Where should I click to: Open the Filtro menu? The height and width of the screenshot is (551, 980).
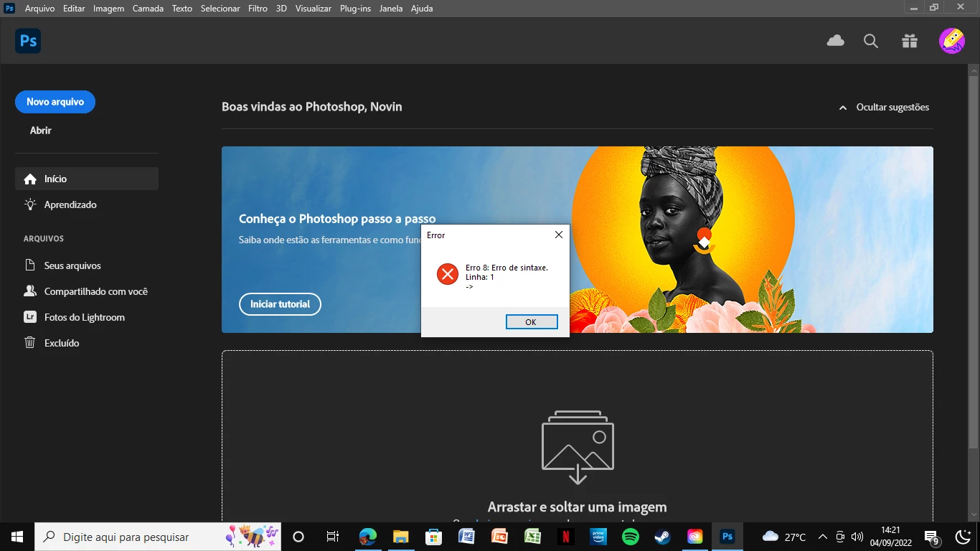[258, 9]
